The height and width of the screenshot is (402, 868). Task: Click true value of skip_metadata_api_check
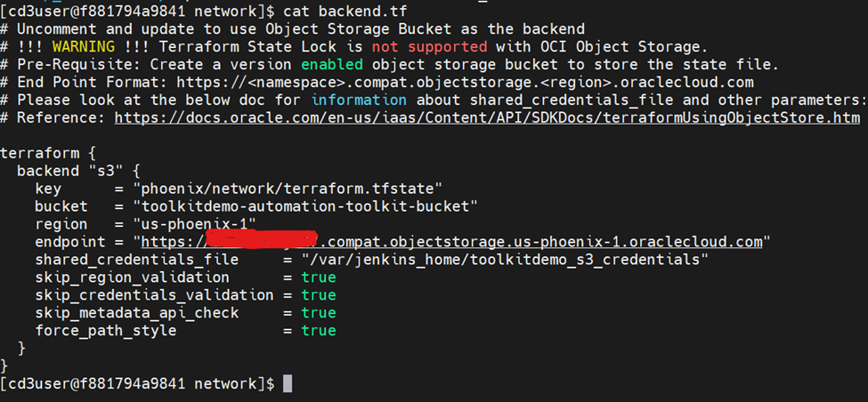(318, 312)
